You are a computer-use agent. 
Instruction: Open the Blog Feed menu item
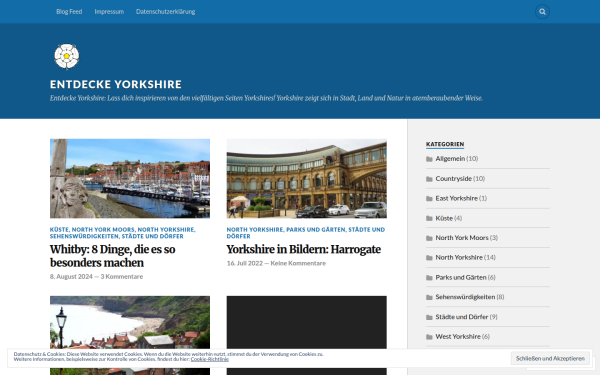69,11
